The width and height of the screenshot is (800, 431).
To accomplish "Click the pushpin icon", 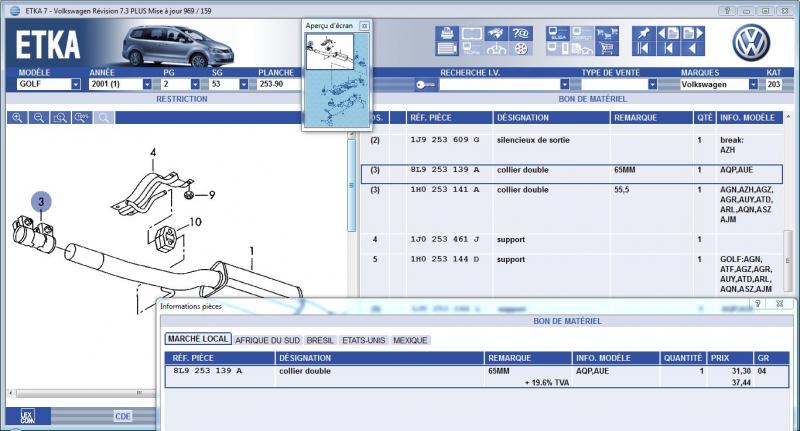I will click(643, 33).
